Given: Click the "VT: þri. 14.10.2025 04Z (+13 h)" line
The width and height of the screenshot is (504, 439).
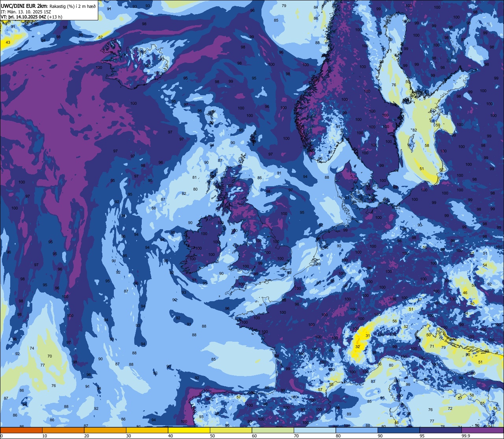Looking at the screenshot, I should point(31,17).
